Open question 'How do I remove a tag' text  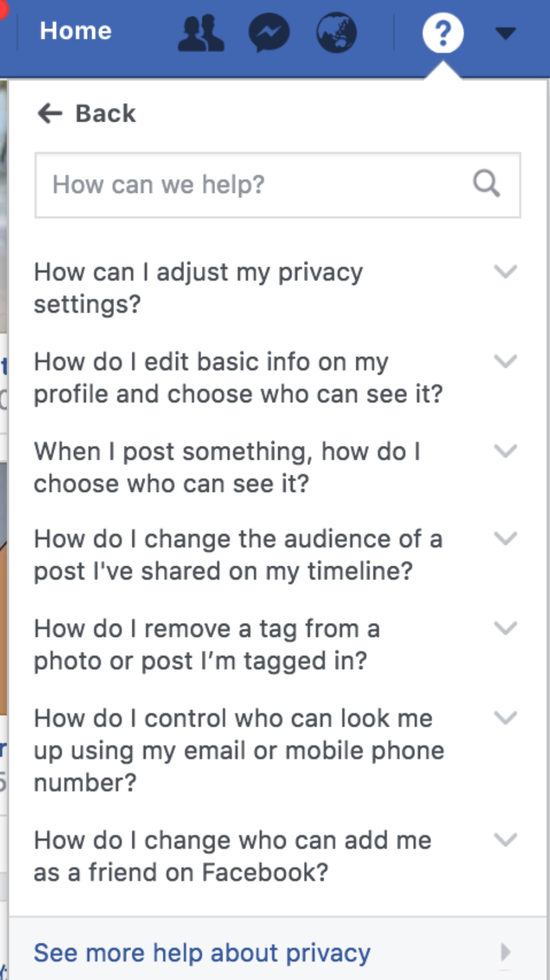206,645
